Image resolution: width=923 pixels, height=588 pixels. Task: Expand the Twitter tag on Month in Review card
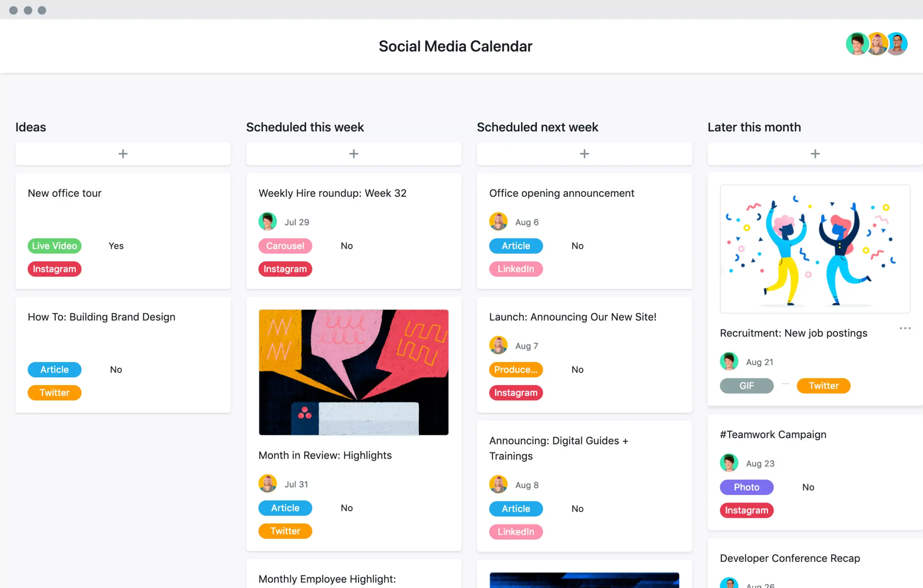click(x=285, y=531)
